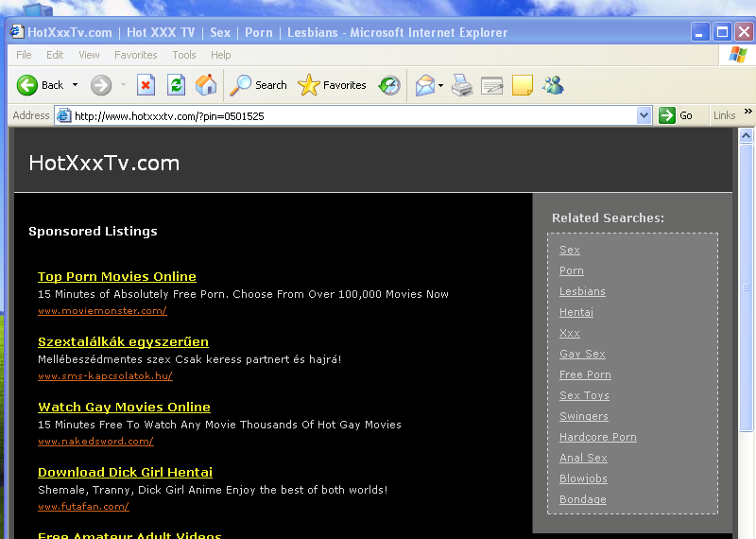This screenshot has height=539, width=756.
Task: Expand the address bar dropdown
Action: coord(644,115)
